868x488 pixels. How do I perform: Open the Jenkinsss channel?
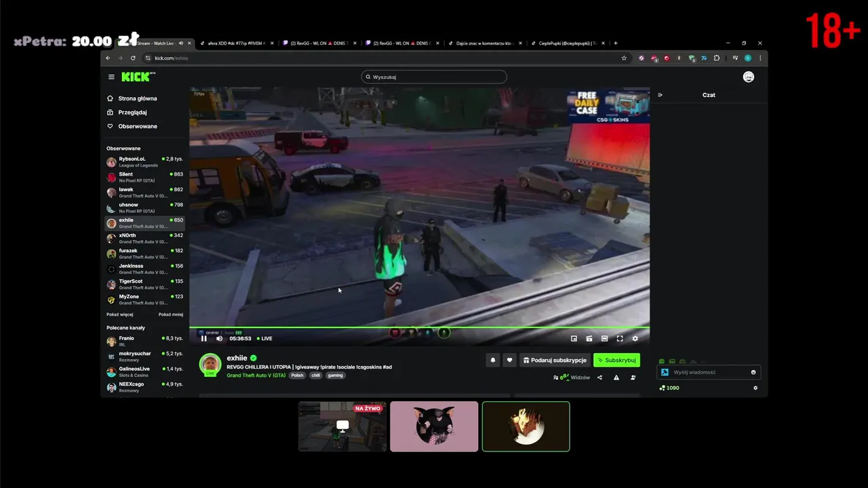pyautogui.click(x=144, y=268)
